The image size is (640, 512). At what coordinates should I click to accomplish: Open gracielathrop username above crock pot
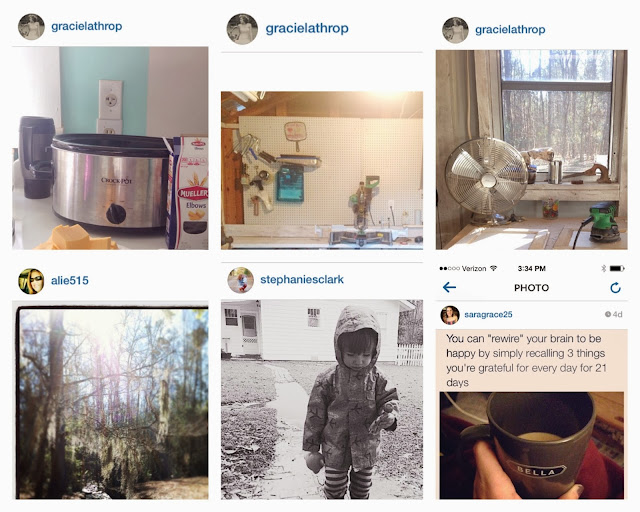87,27
